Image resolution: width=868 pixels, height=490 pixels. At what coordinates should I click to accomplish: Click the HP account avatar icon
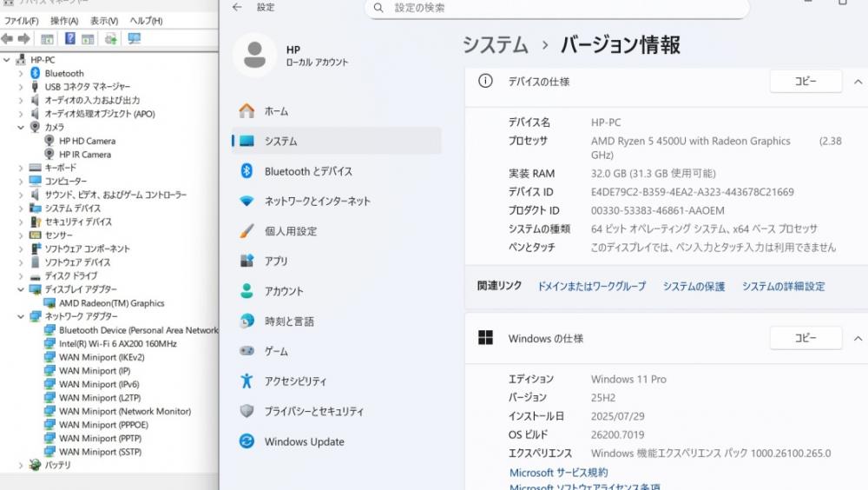[x=254, y=55]
